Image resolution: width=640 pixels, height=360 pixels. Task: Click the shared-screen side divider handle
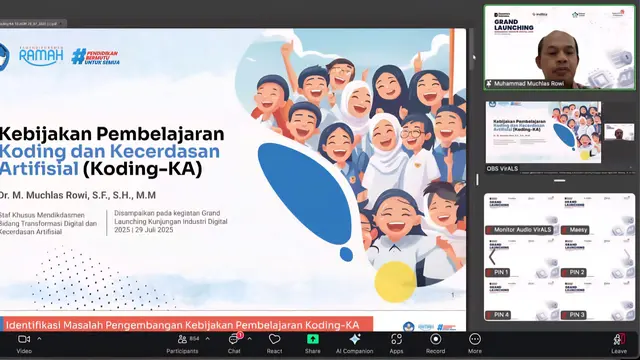point(477,180)
